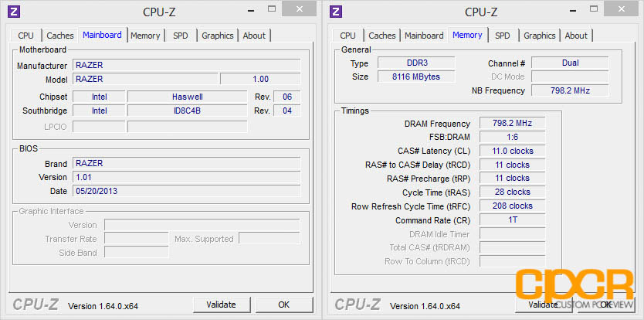Viewport: 644px width, 320px height.
Task: Click Validate button in the Mainboard window
Action: click(x=222, y=305)
